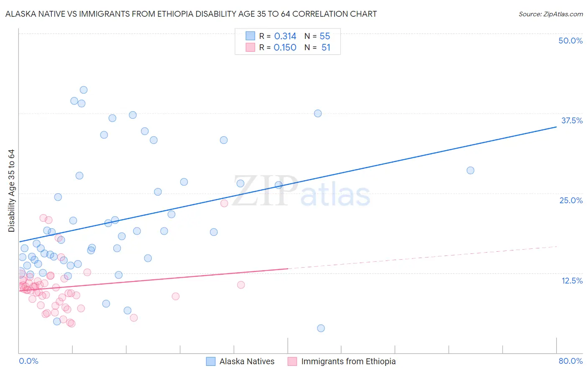The width and height of the screenshot is (588, 373).
Task: Click the 80.0% x-axis label
Action: 570,361
